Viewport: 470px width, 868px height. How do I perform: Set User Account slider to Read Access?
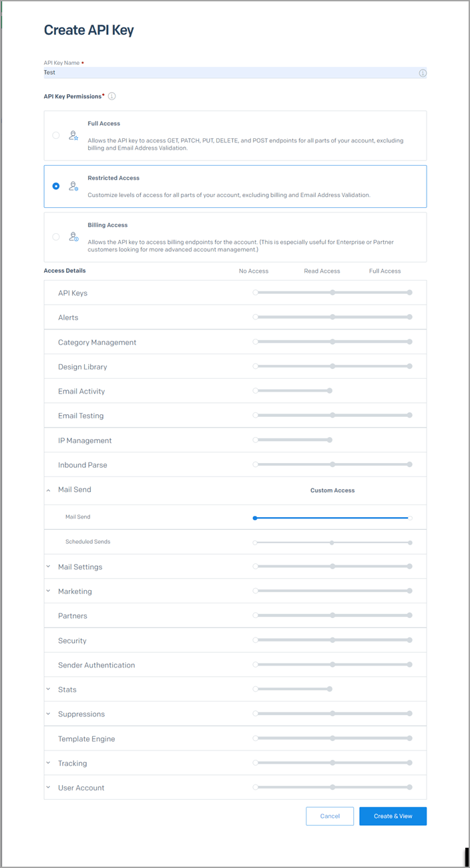click(x=332, y=787)
